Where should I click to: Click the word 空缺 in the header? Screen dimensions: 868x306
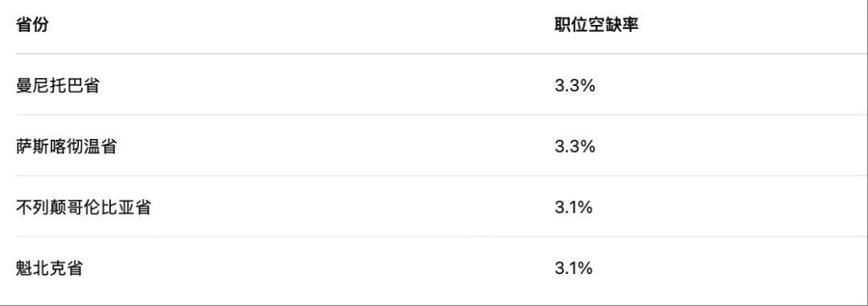point(604,26)
